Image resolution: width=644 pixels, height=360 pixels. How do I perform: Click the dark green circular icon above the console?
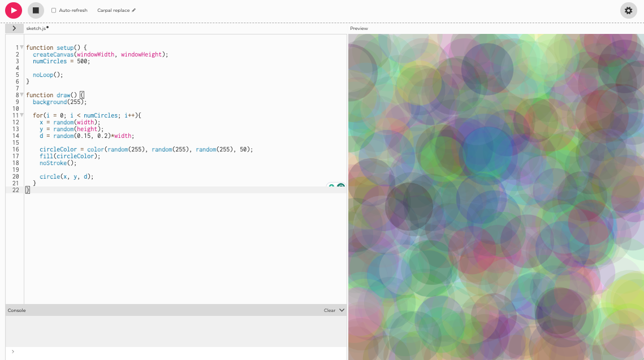341,185
